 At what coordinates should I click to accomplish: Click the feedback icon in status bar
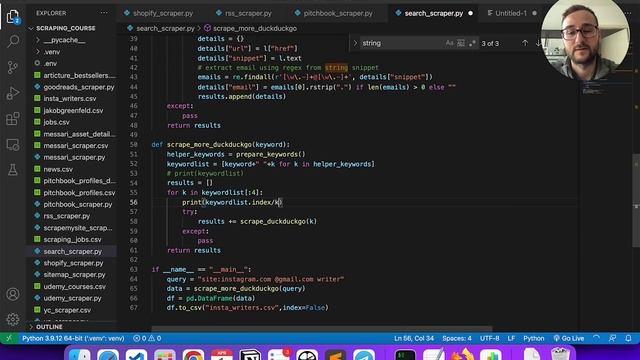point(613,338)
